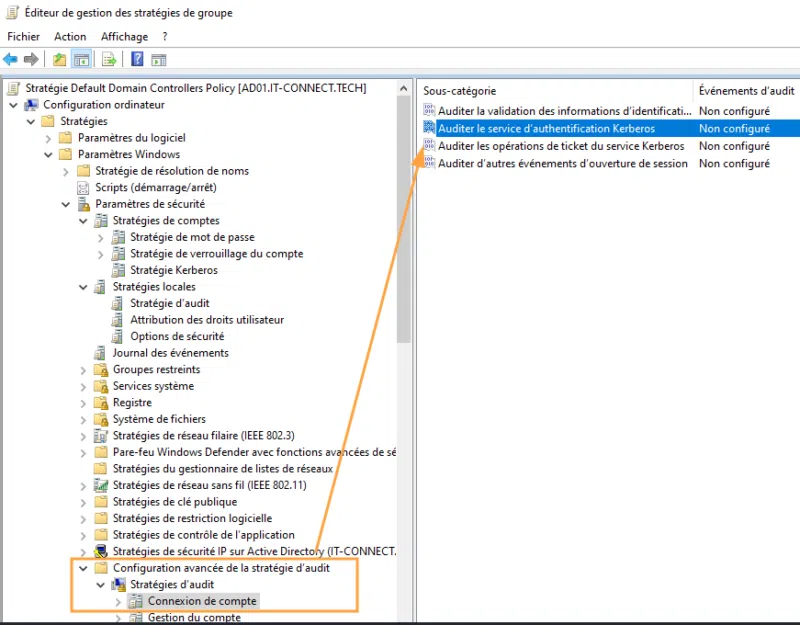Click the Forward arrow toolbar icon
Image resolution: width=800 pixels, height=625 pixels.
click(31, 59)
